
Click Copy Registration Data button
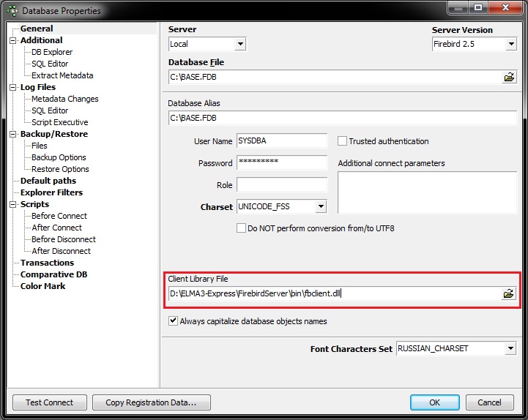pos(152,402)
